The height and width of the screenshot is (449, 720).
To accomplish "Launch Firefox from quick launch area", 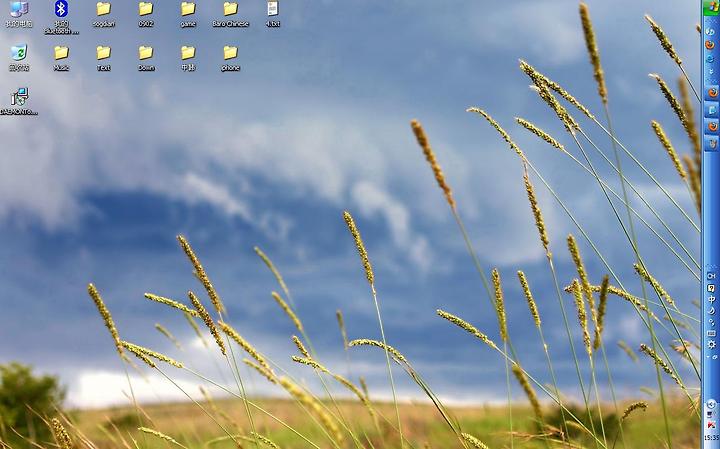I will (710, 45).
